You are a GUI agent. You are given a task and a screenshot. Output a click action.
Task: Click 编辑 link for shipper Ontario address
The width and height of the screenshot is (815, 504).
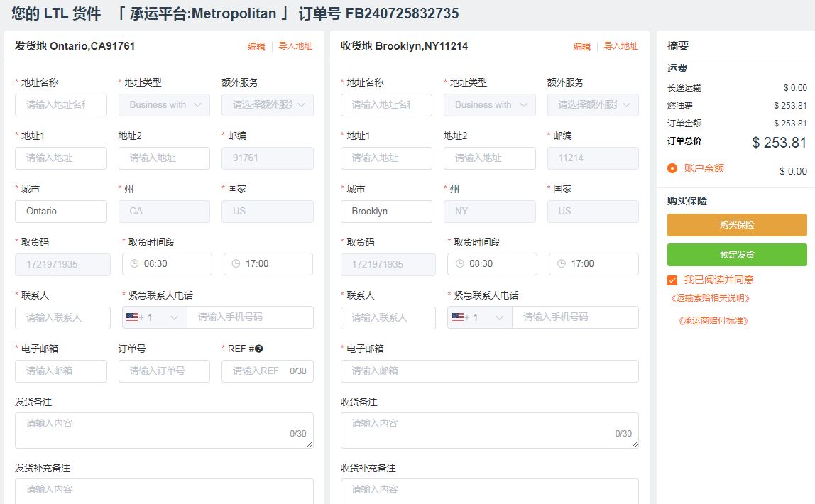[x=256, y=47]
